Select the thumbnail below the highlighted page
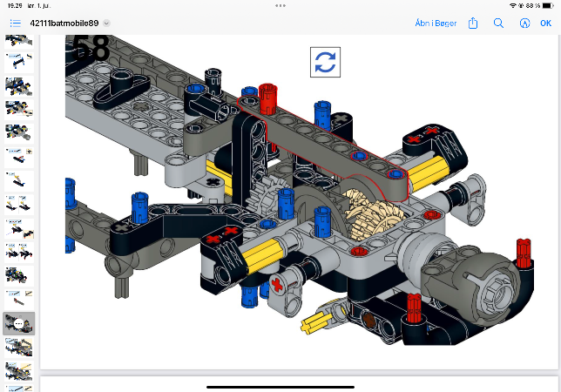Screen dimensions: 561x392 [19, 347]
